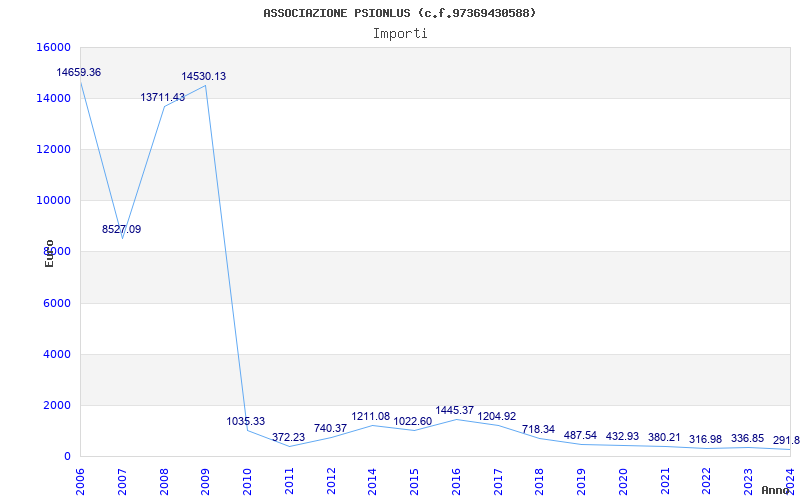Select data label 372.23

click(x=288, y=437)
